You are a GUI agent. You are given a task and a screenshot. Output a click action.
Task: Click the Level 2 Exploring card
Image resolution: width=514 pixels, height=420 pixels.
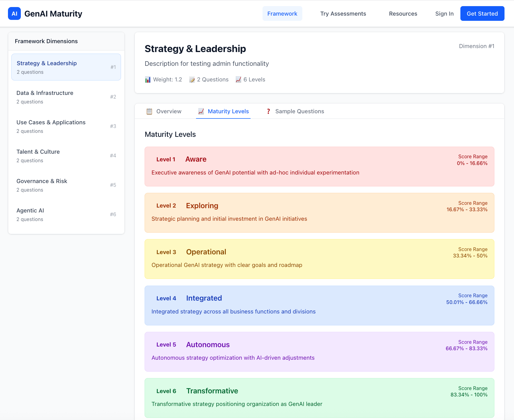(319, 213)
